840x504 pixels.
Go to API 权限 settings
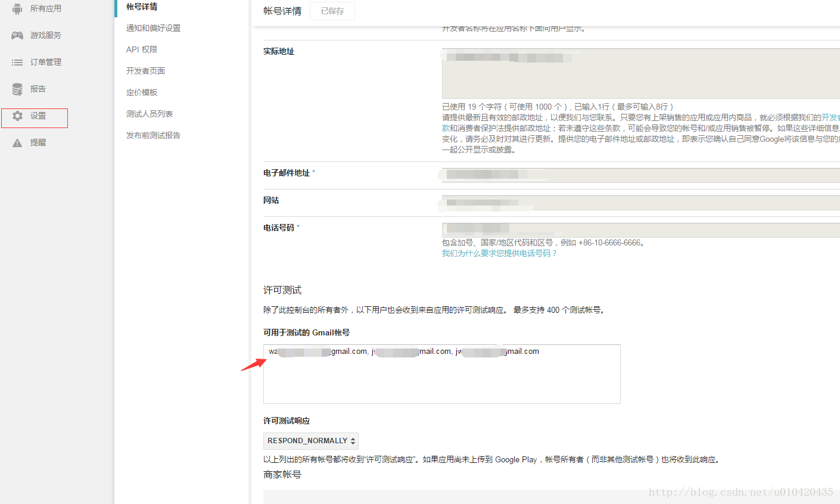click(x=142, y=49)
